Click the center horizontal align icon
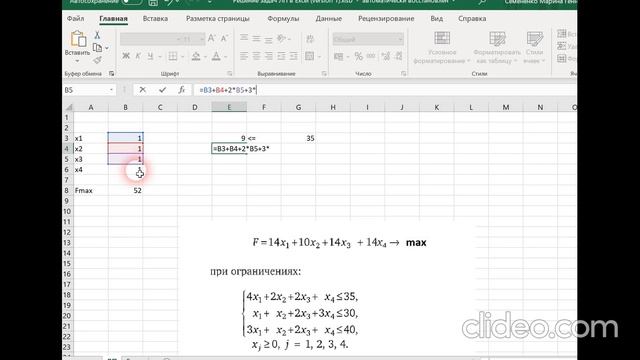This screenshot has height=360, width=640. pos(256,56)
